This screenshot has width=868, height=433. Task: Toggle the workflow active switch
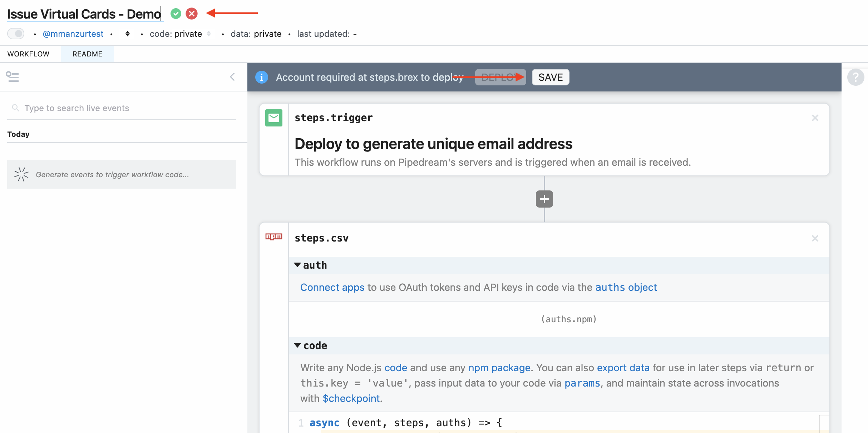(16, 34)
